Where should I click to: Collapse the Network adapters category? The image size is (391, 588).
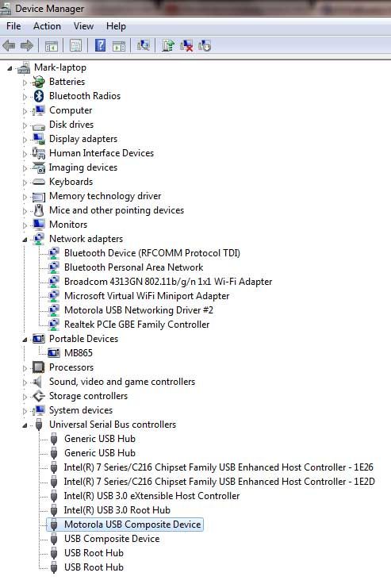(x=25, y=240)
